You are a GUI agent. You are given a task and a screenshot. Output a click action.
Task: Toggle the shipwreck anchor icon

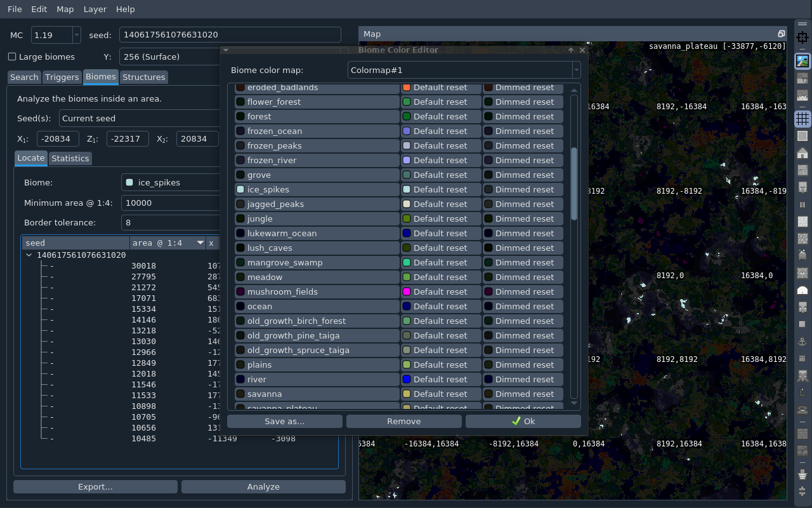click(x=802, y=342)
